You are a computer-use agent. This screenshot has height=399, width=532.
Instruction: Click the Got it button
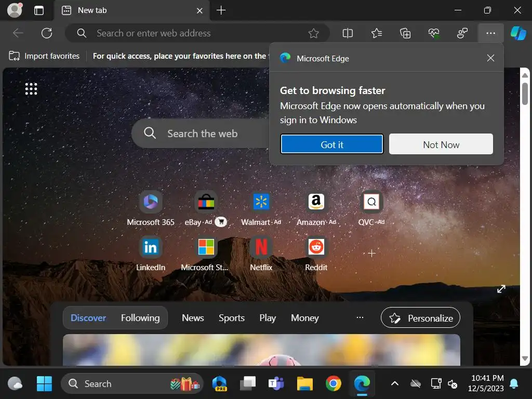pos(332,144)
